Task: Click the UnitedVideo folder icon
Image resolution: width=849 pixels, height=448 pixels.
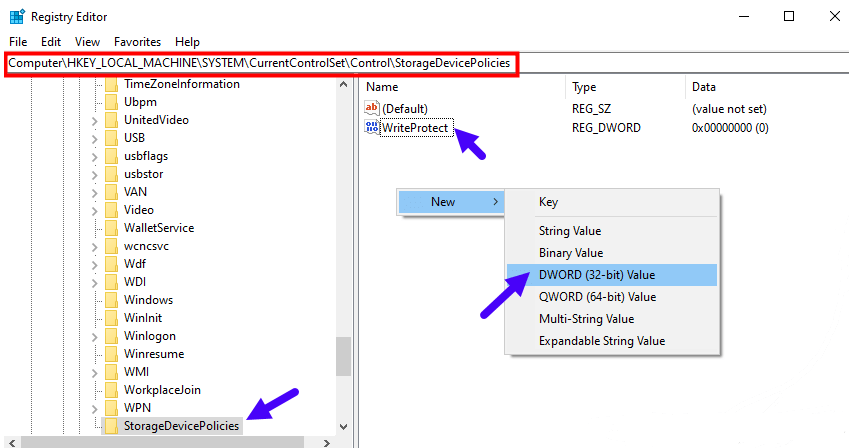Action: coord(111,120)
